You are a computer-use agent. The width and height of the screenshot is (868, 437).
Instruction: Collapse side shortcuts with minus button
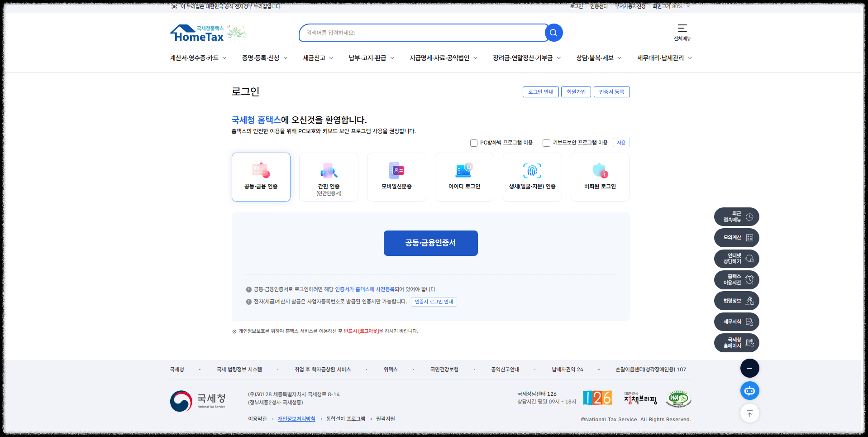coord(749,368)
